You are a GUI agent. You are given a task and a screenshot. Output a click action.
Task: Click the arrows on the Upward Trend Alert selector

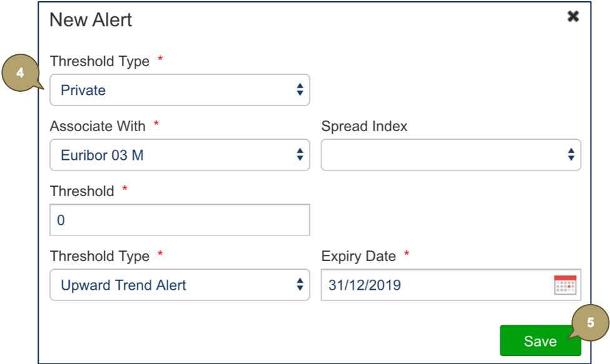pyautogui.click(x=300, y=285)
